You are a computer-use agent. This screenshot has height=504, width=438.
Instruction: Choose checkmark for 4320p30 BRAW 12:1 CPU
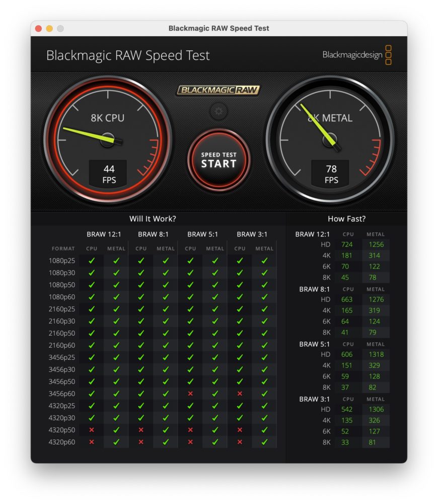pos(92,418)
